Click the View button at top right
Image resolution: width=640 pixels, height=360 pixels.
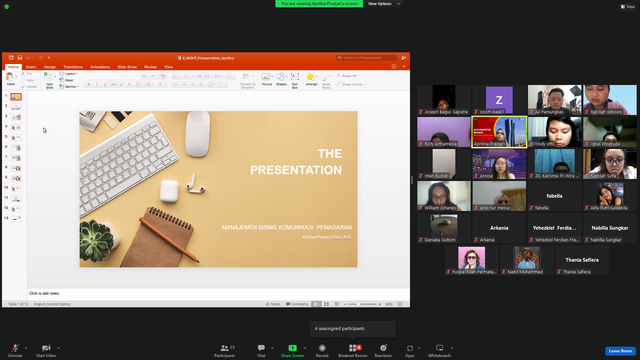coord(628,7)
